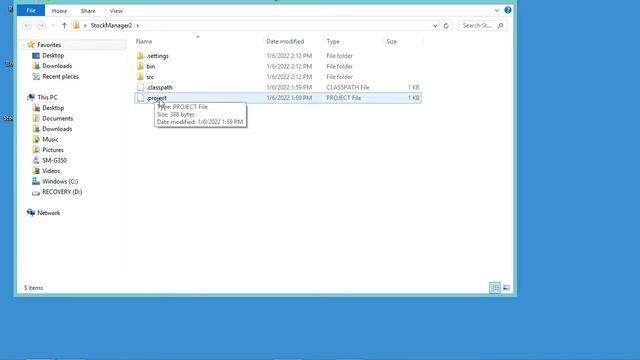
Task: Open address bar history dropdown
Action: click(x=435, y=26)
